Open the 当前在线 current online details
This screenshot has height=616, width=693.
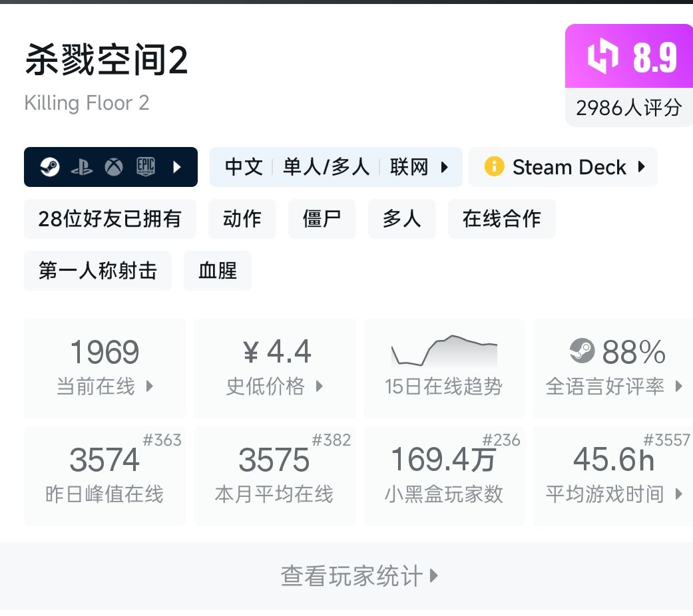(105, 369)
